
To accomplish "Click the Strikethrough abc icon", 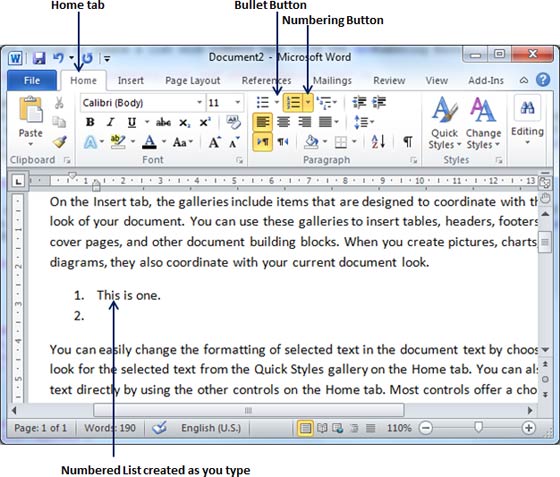I will [163, 122].
